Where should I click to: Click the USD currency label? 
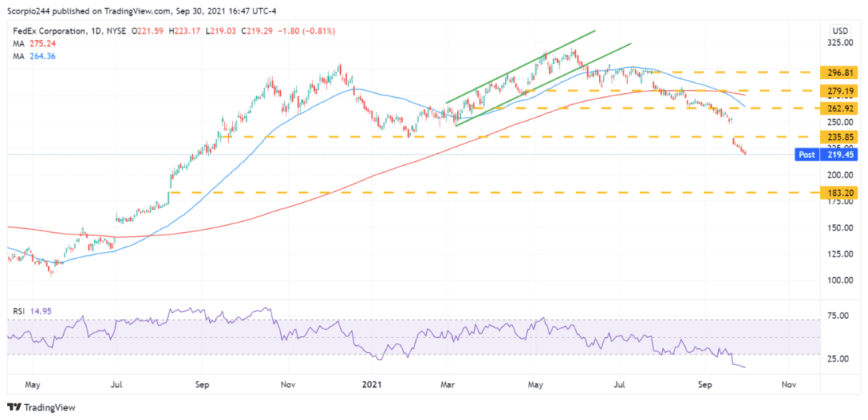pos(840,30)
